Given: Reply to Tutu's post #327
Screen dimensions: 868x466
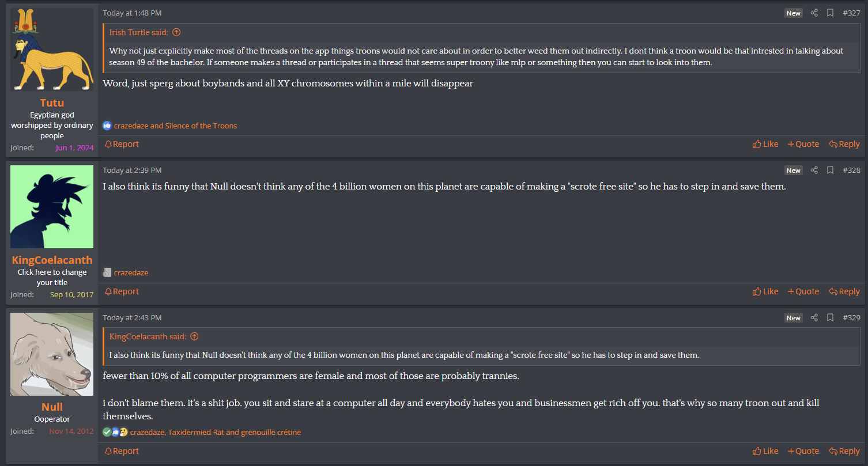Looking at the screenshot, I should (844, 144).
